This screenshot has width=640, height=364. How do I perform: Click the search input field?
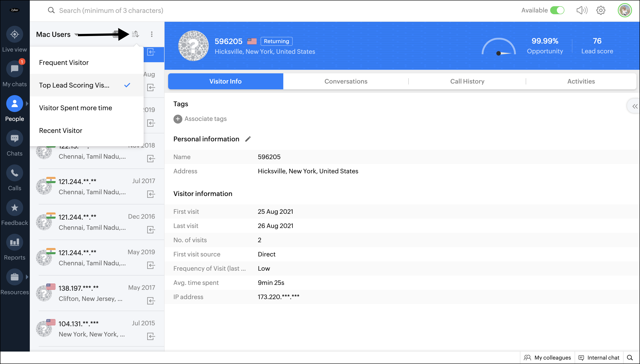tap(111, 10)
